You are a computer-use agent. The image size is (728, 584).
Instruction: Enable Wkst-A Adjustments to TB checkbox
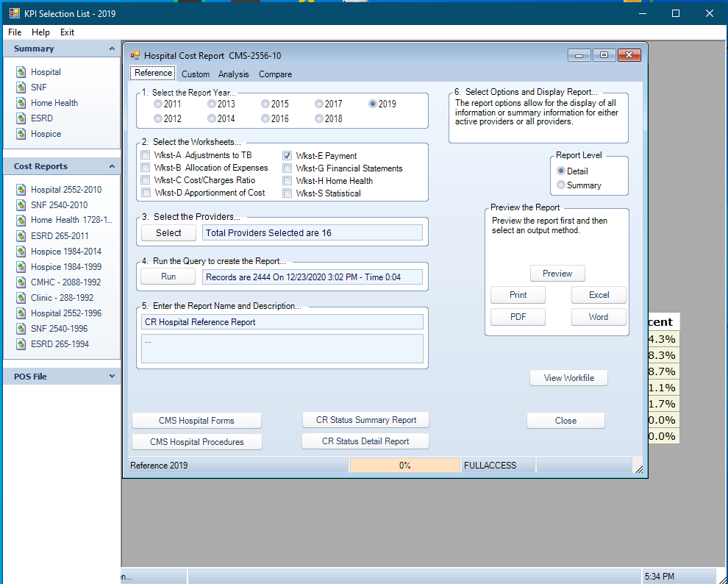pos(146,155)
